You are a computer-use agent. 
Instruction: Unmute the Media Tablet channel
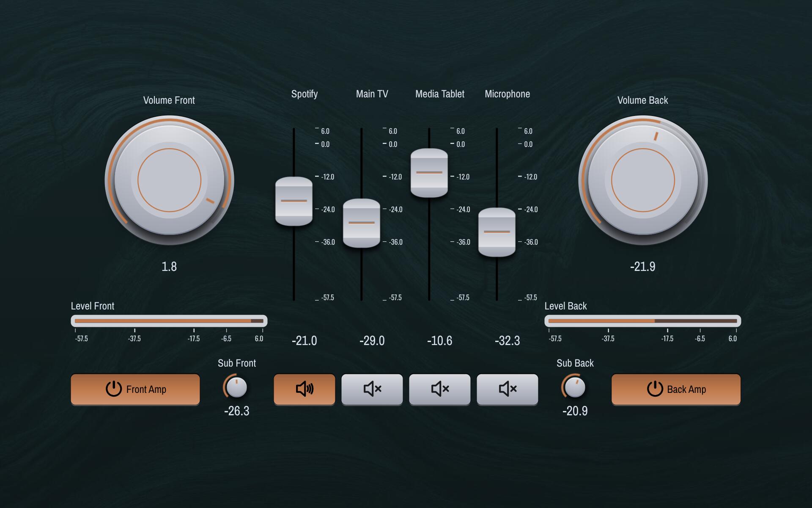tap(439, 389)
